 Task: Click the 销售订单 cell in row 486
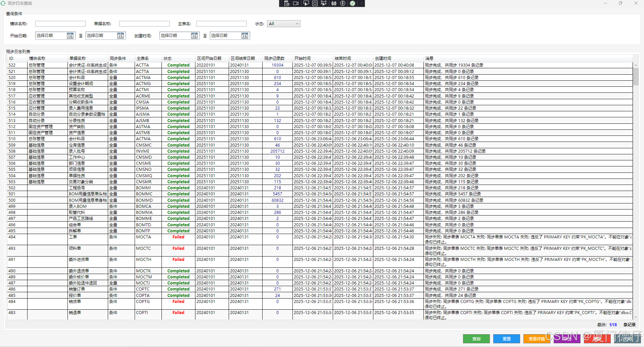(88, 289)
